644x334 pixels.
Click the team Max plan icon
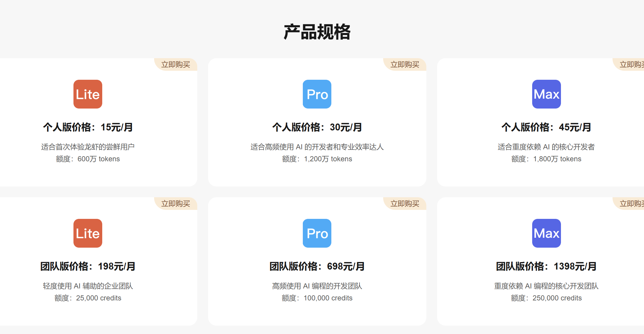[546, 233]
